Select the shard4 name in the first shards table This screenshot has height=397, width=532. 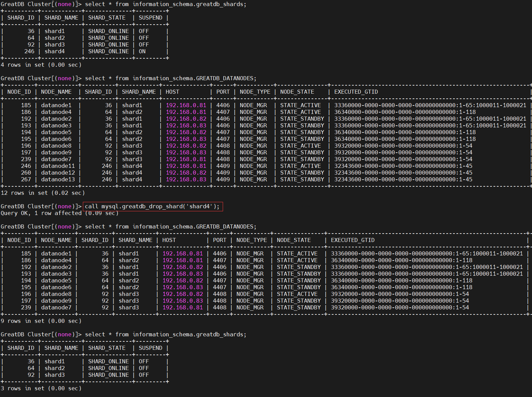pyautogui.click(x=55, y=51)
